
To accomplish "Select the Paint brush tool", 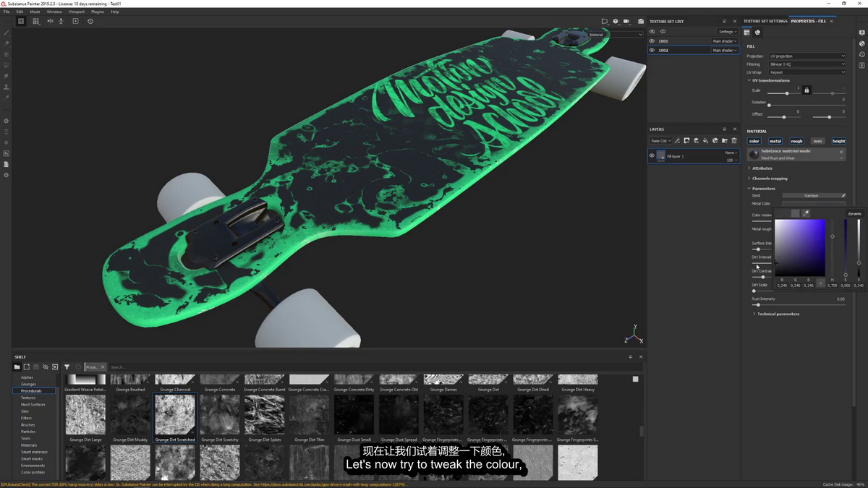I will pyautogui.click(x=7, y=33).
